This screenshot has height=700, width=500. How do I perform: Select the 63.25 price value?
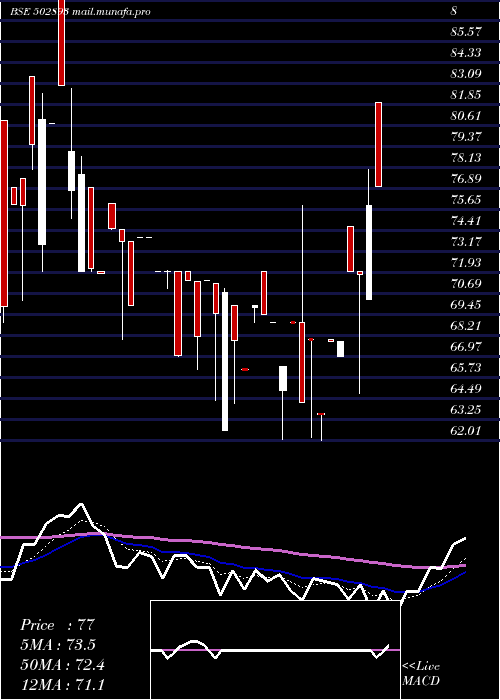tap(466, 409)
